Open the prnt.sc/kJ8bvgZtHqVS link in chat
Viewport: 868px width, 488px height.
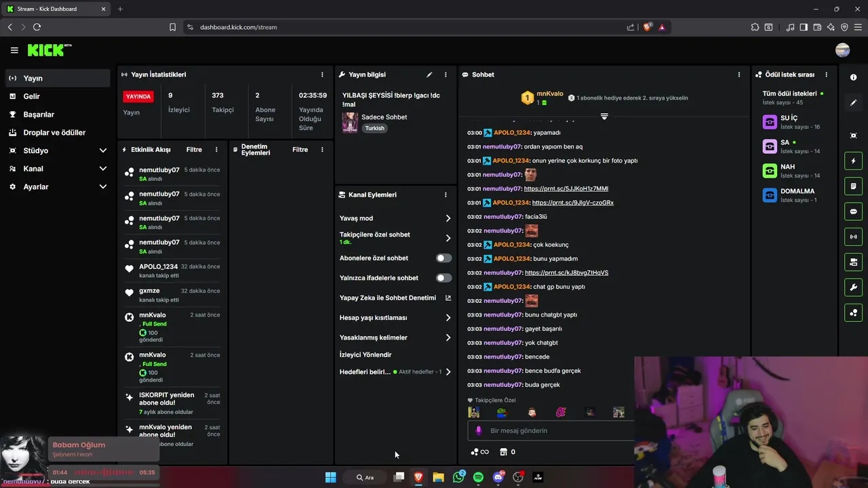[x=567, y=272]
